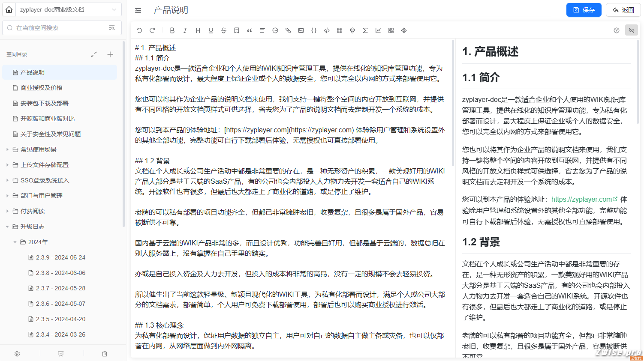
Task: Apply bold formatting from the toolbar
Action: 172,30
